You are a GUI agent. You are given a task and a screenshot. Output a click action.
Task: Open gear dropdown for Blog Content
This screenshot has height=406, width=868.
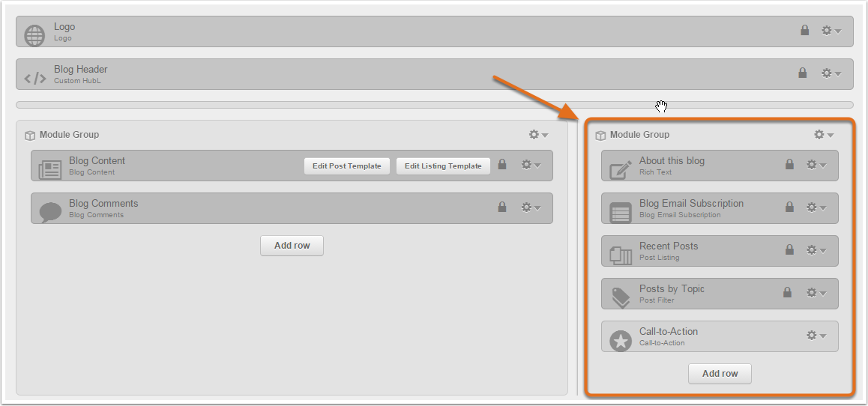coord(531,164)
